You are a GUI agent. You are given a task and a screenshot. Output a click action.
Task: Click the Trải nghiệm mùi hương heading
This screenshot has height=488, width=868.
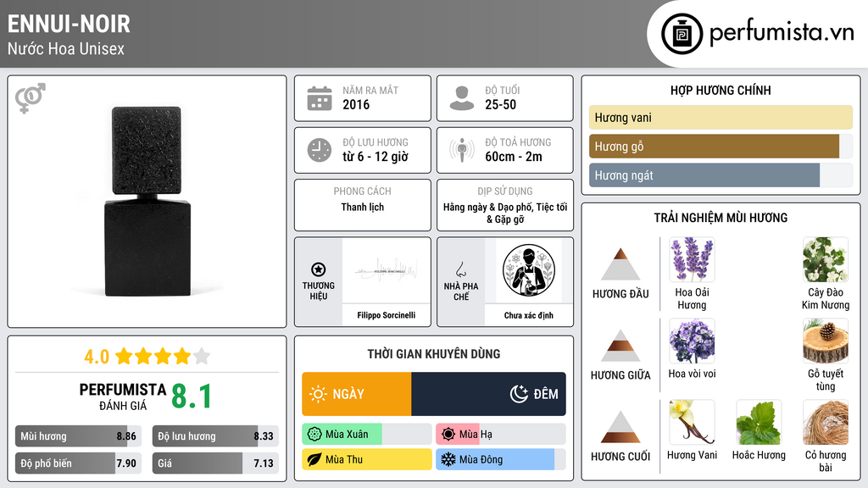pos(721,218)
